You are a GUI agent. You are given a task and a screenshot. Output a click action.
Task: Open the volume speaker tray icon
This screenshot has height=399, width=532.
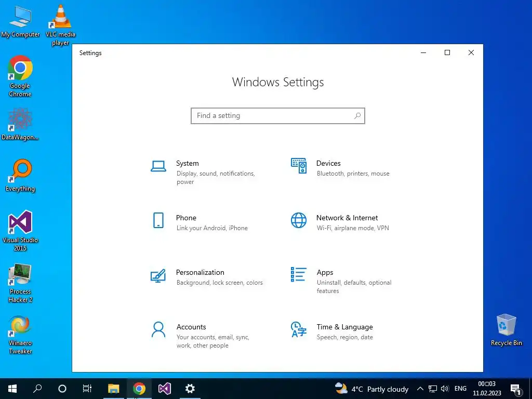coord(445,389)
